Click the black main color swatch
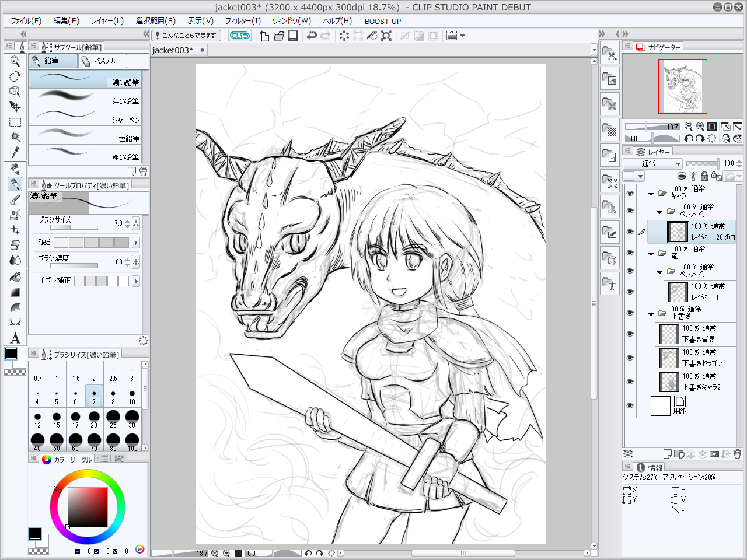The height and width of the screenshot is (560, 747). click(x=11, y=353)
